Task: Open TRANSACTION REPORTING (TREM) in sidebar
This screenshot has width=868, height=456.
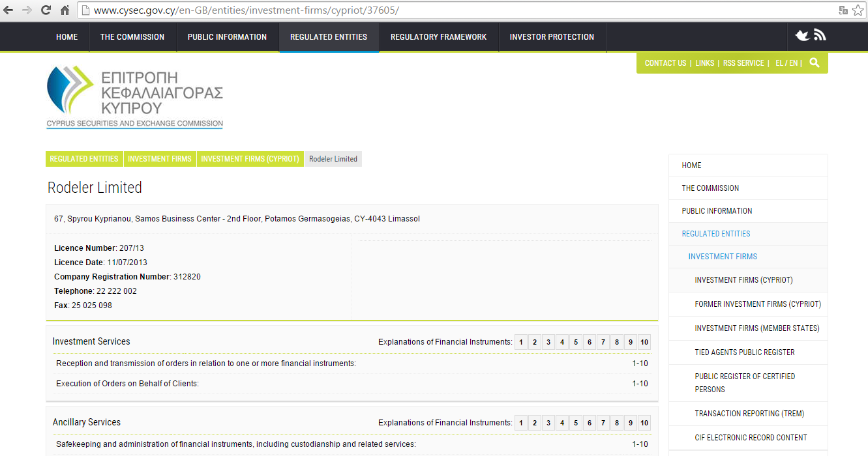Action: [748, 414]
